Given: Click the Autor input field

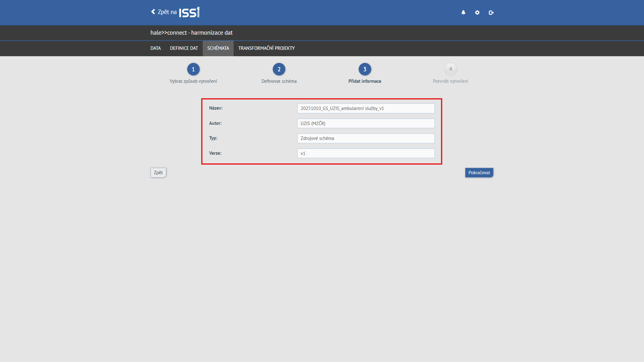Looking at the screenshot, I should click(366, 124).
